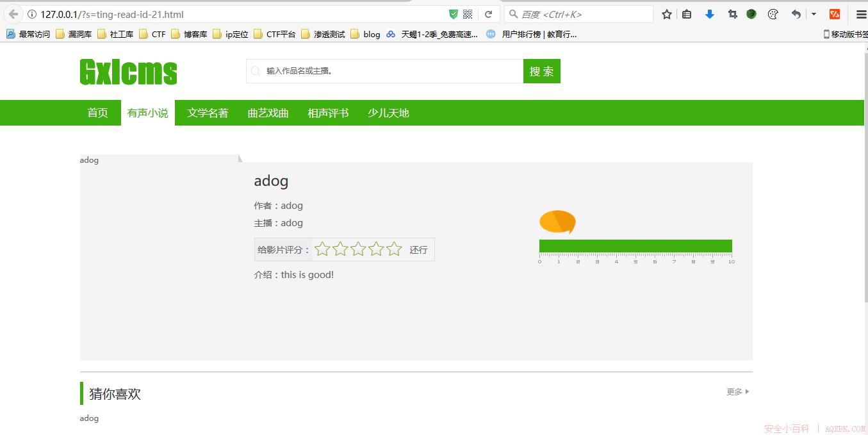
Task: Activate the crop screenshot toolbar icon
Action: [x=732, y=14]
